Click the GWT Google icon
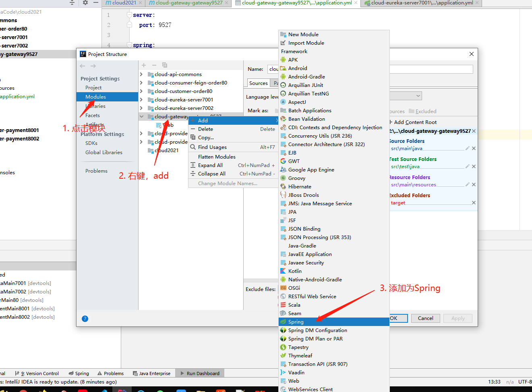The width and height of the screenshot is (532, 392). click(283, 161)
